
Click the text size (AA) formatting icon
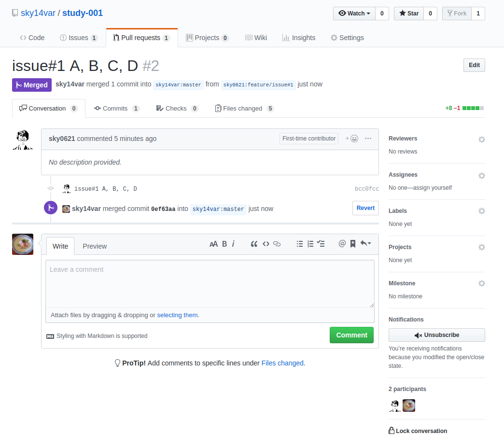(213, 244)
